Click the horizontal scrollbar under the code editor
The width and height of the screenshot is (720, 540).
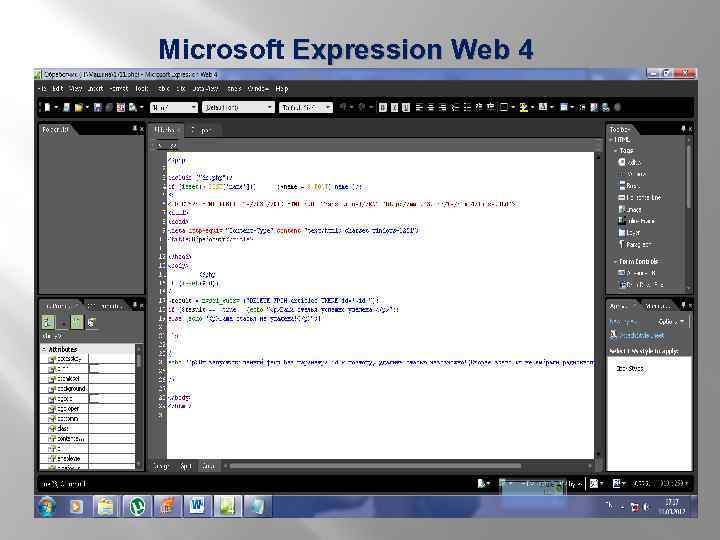(x=375, y=466)
